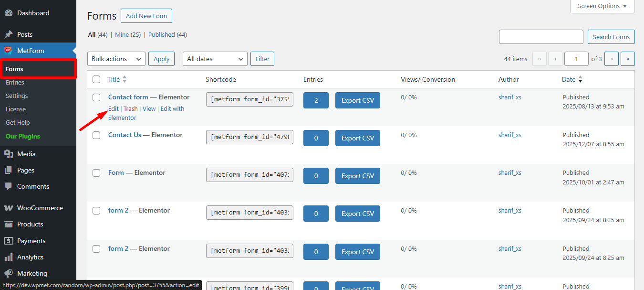This screenshot has width=644, height=290.
Task: Open Entries under MetForm menu
Action: (x=14, y=82)
